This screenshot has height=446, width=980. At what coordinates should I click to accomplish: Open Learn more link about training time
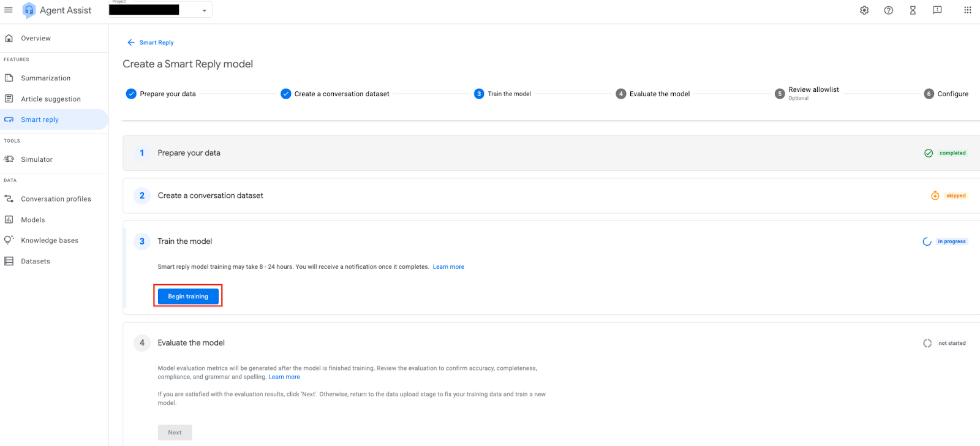click(x=448, y=267)
